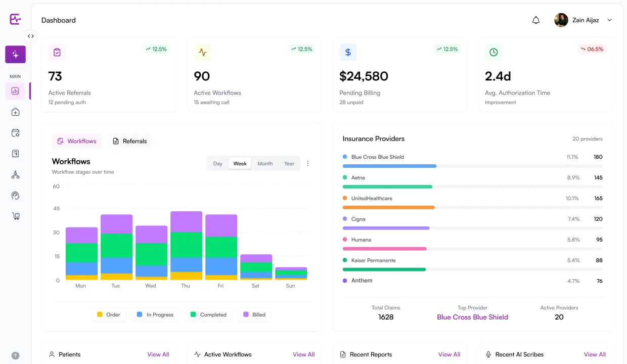The image size is (627, 364).
Task: Open the org hierarchy sidebar icon
Action: coord(15,175)
